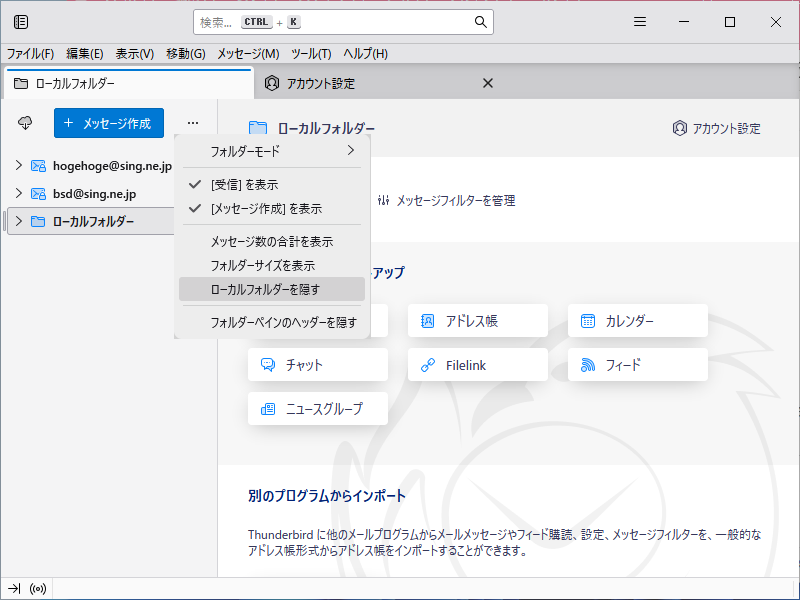
Task: Click the bsd@sing.ne.jp mail account icon
Action: click(x=38, y=194)
